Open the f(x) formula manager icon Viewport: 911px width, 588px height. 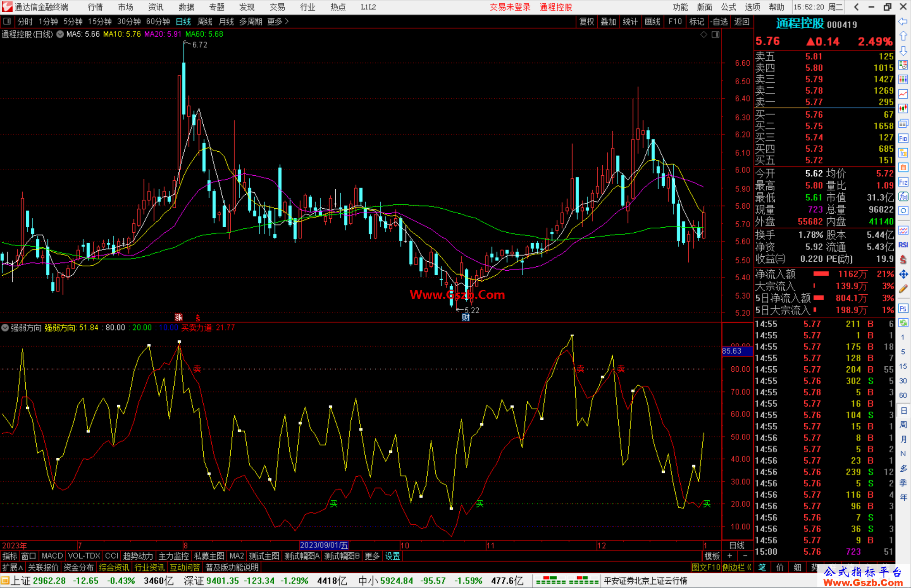click(x=903, y=196)
